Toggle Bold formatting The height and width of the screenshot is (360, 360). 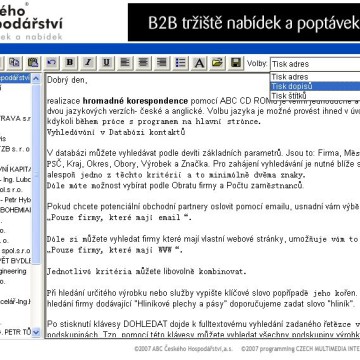(70, 63)
